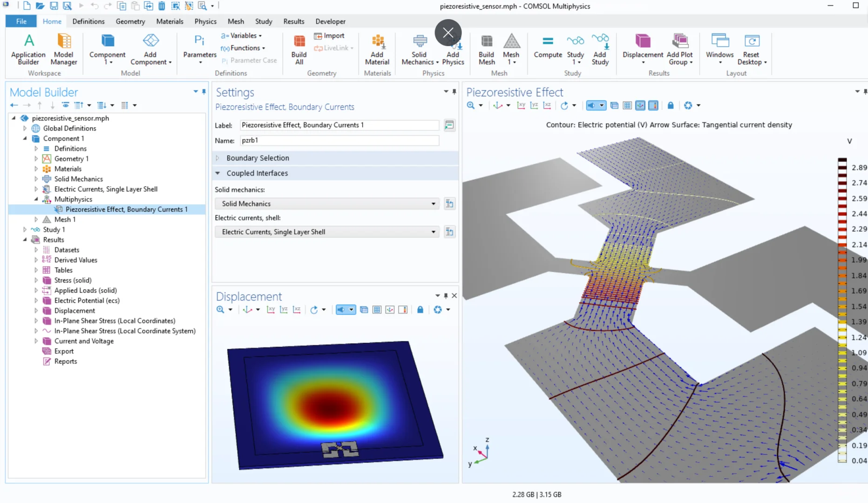Click the Build Mesh button

pyautogui.click(x=487, y=49)
